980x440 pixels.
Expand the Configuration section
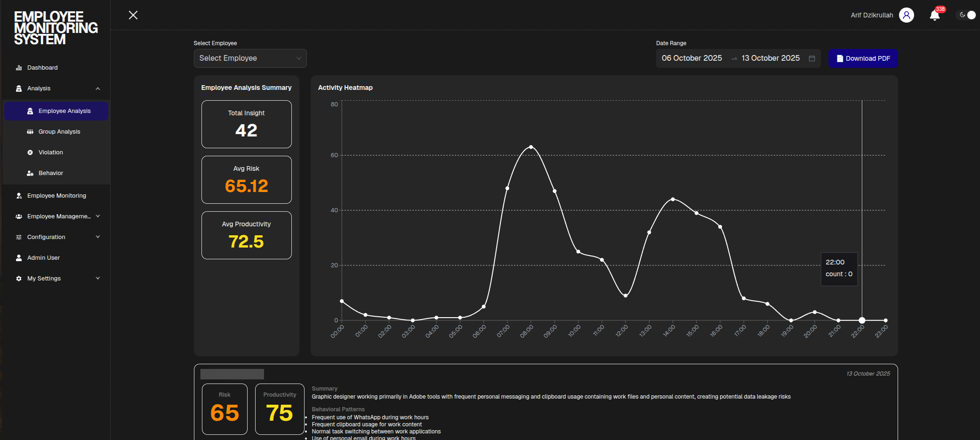click(x=97, y=237)
